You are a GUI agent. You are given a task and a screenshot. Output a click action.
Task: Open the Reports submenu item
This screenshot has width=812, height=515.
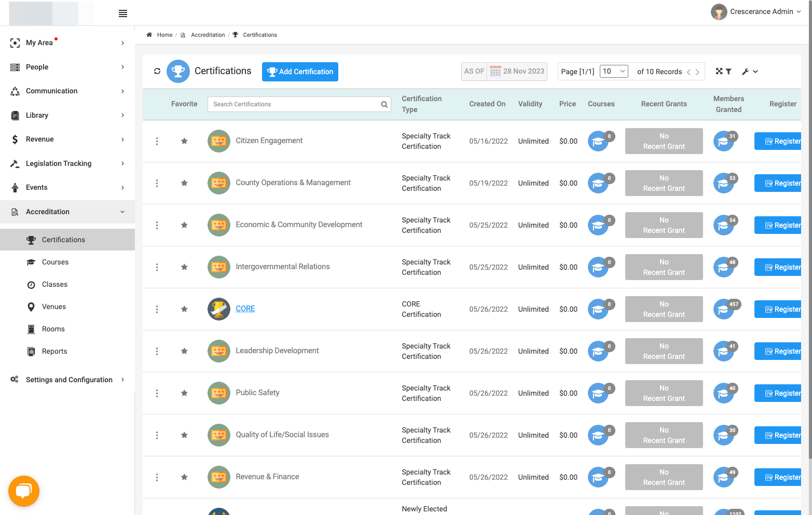(x=67, y=351)
